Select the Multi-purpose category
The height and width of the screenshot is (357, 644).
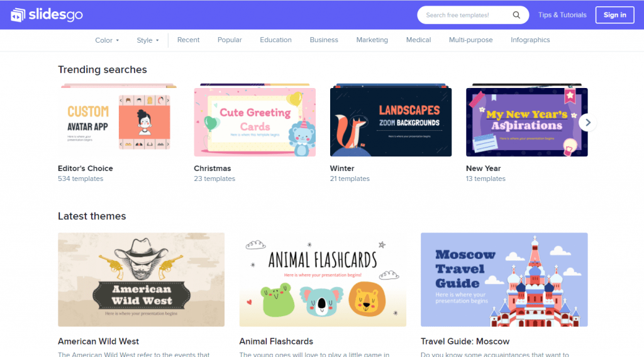[470, 40]
